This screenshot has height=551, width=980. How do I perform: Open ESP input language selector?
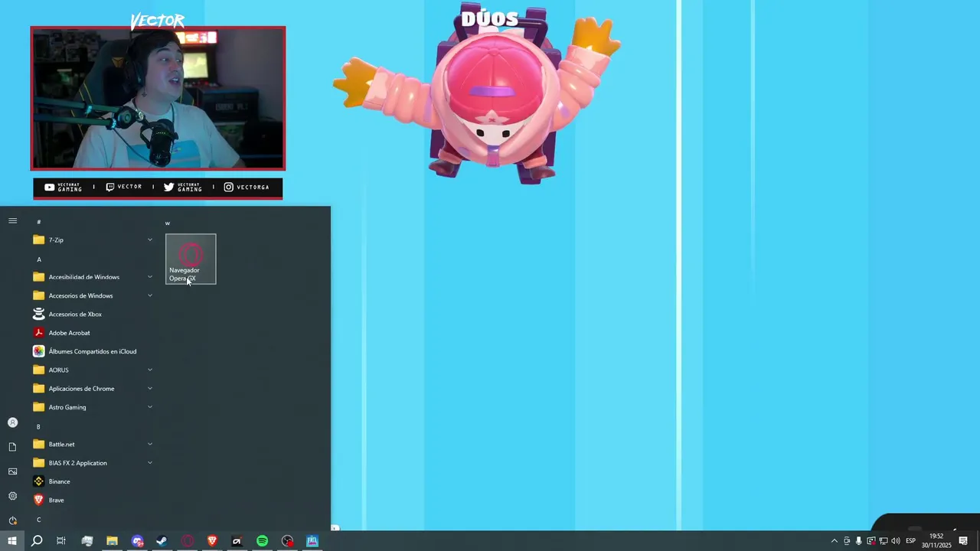point(911,541)
